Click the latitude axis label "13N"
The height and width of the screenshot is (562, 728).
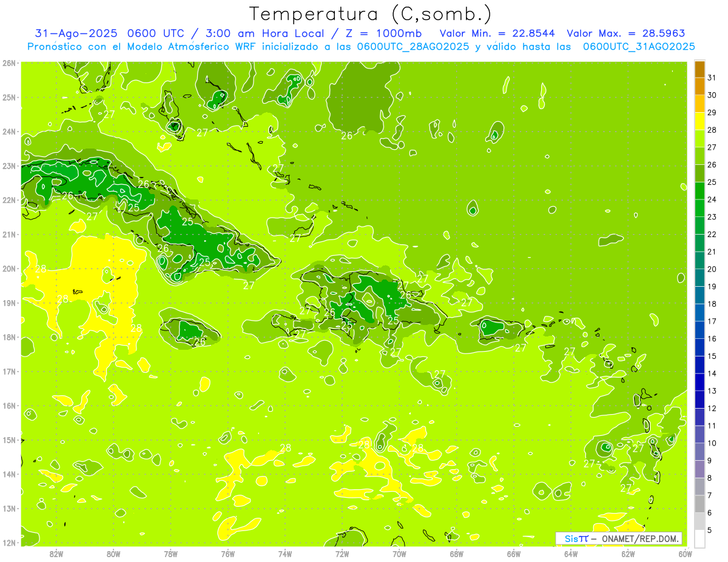coord(9,509)
